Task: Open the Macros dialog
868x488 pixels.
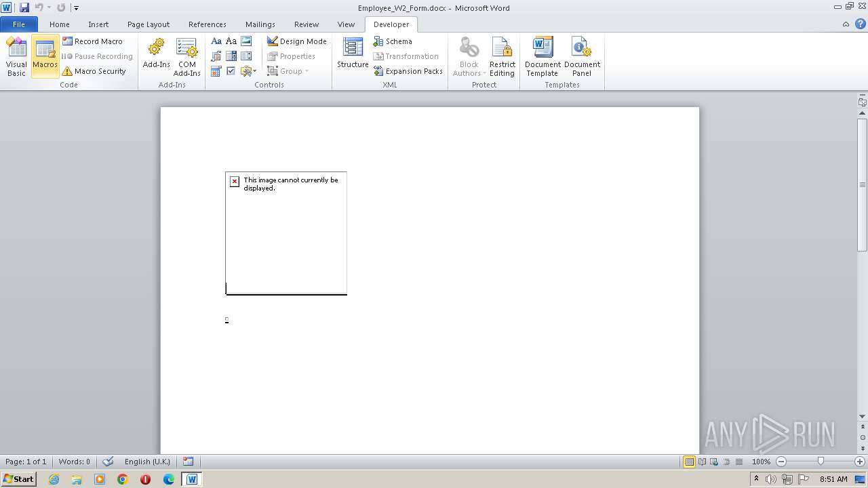Action: point(45,57)
